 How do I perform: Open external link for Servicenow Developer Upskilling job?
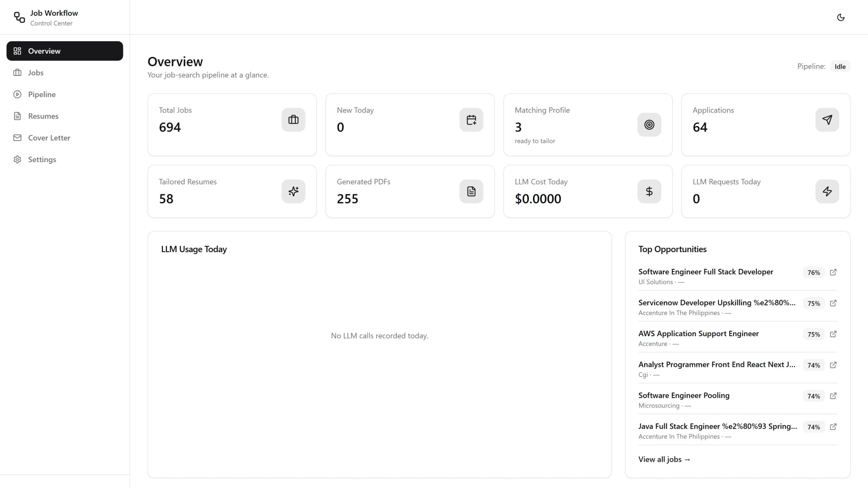[x=833, y=303]
